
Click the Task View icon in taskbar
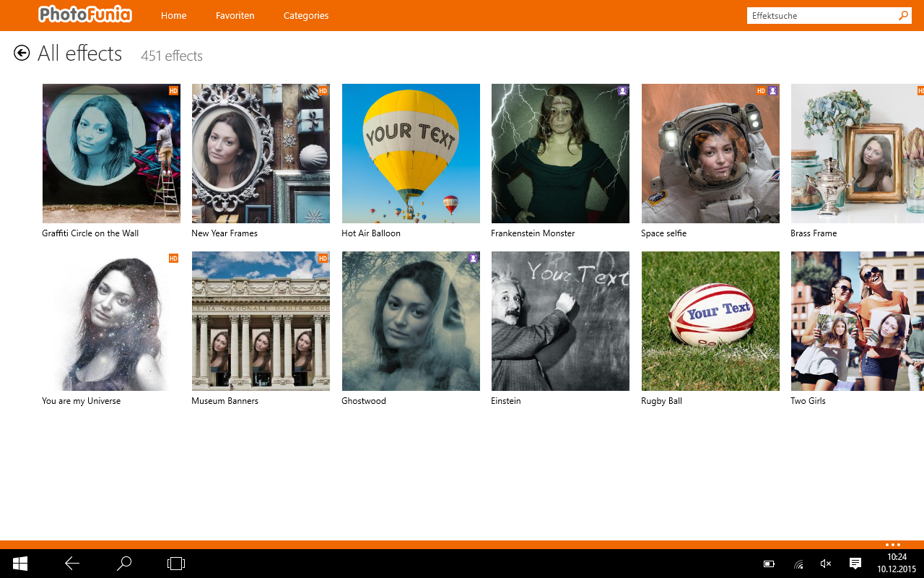[x=175, y=563]
